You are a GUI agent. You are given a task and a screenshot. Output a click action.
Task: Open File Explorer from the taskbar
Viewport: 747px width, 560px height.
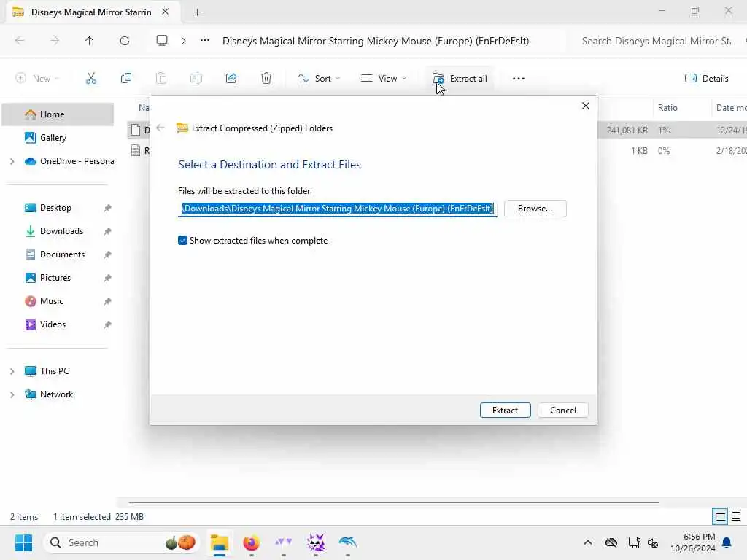pos(220,542)
